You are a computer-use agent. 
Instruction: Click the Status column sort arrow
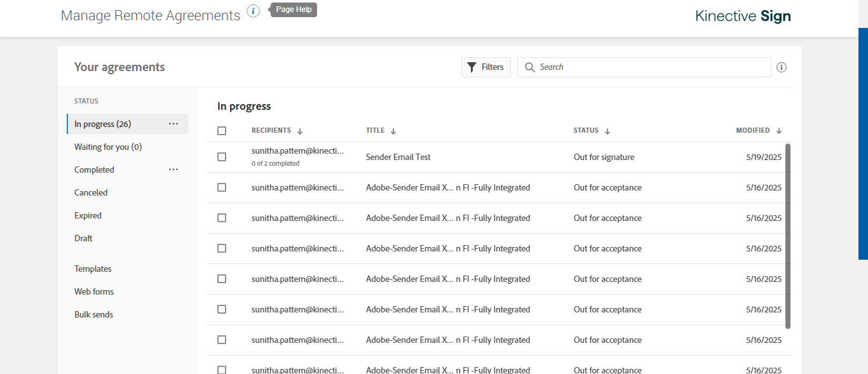pos(607,131)
